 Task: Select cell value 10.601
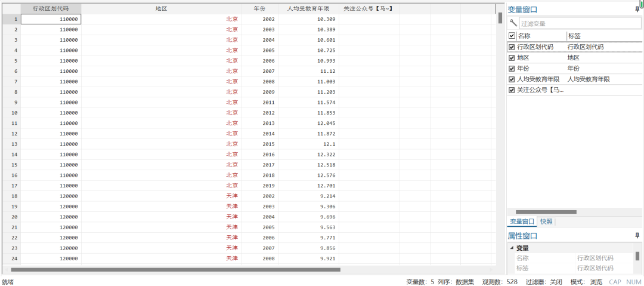(308, 40)
